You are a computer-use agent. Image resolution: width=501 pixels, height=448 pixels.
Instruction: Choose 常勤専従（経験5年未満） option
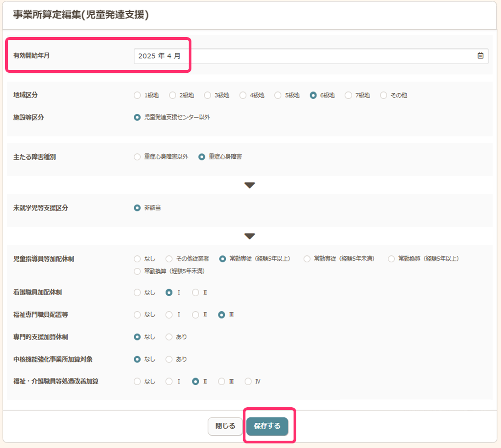click(307, 259)
